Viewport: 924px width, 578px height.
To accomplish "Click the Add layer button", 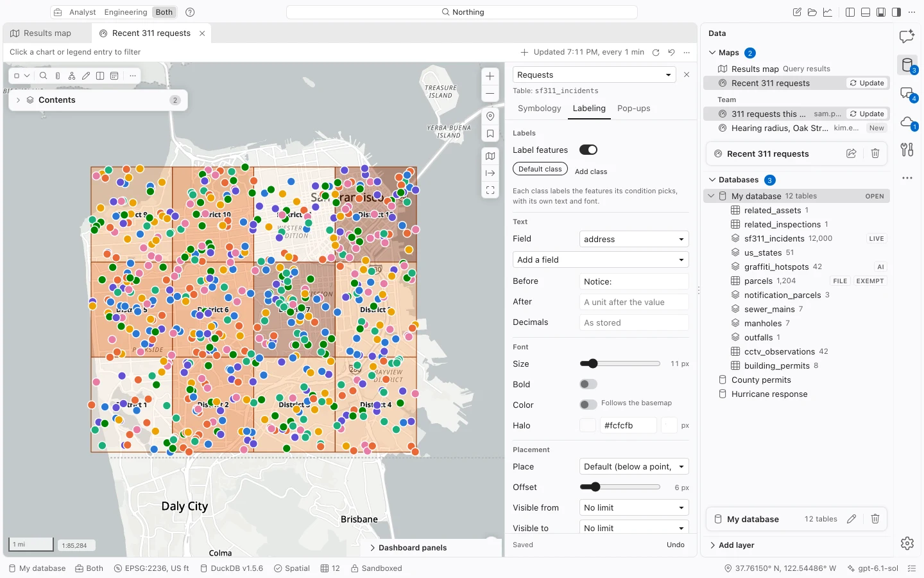I will tap(732, 545).
